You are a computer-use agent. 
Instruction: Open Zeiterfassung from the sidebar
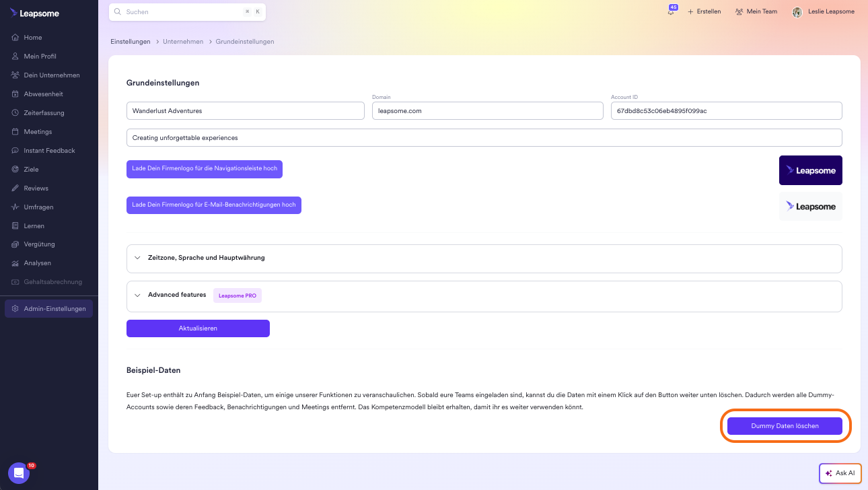click(x=42, y=113)
